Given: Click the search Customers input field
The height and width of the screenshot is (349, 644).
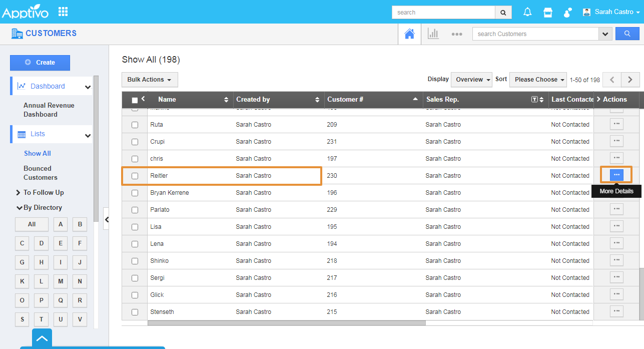Looking at the screenshot, I should (535, 34).
